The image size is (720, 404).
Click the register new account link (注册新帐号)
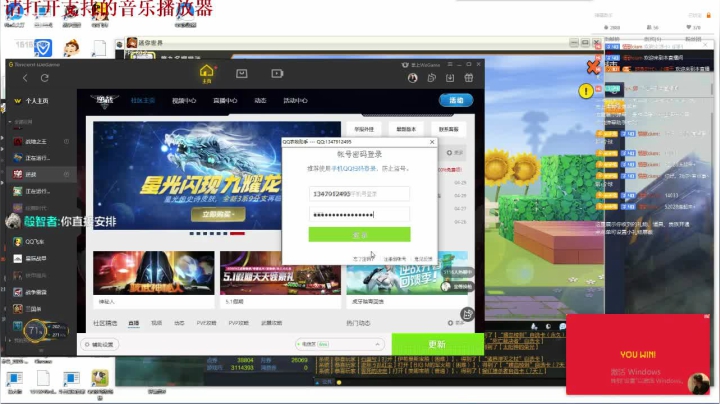[x=394, y=259]
